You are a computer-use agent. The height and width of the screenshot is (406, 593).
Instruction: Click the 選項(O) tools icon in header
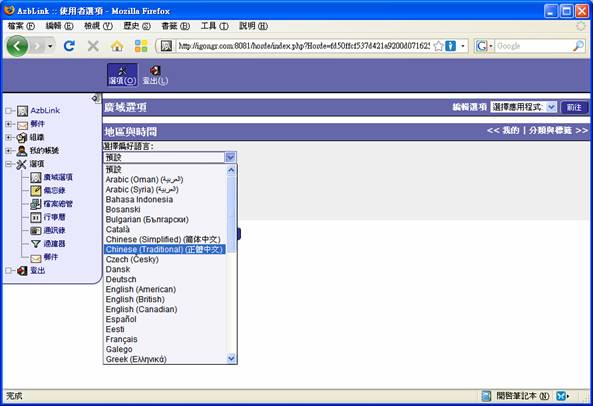click(122, 75)
